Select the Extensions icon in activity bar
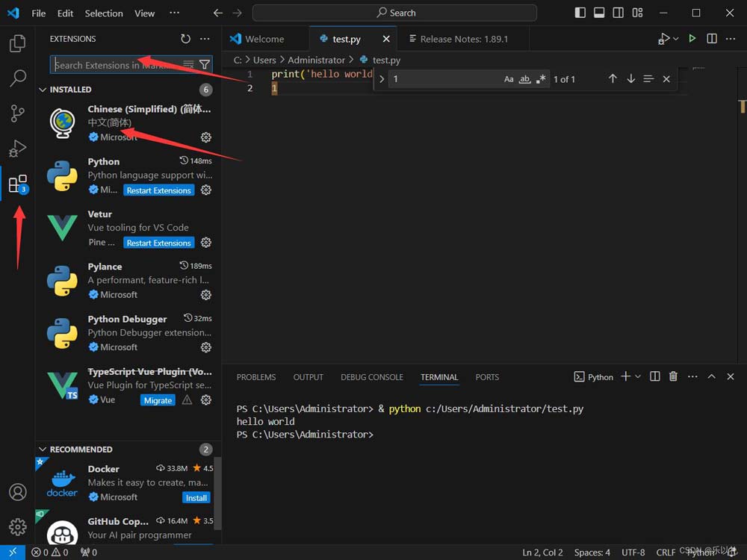 pos(16,183)
